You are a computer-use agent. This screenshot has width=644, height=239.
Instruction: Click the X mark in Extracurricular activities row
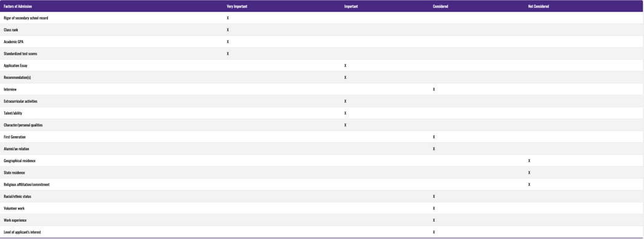coord(346,102)
